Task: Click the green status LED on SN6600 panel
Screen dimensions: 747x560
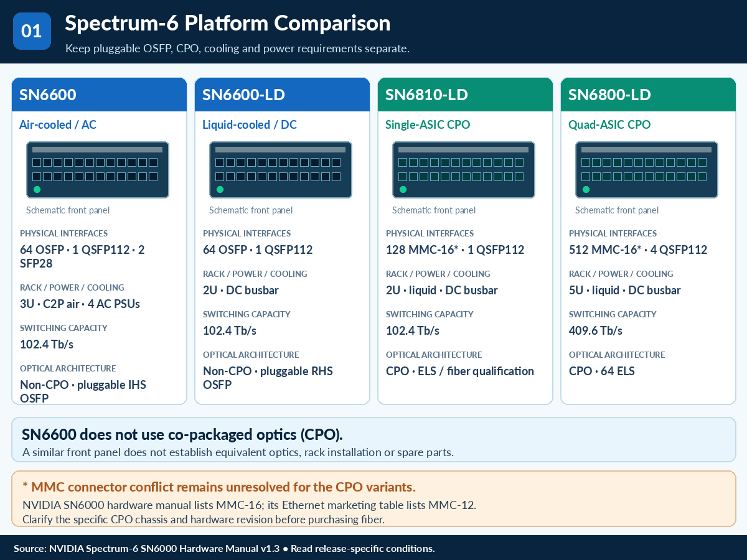Action: (x=37, y=189)
